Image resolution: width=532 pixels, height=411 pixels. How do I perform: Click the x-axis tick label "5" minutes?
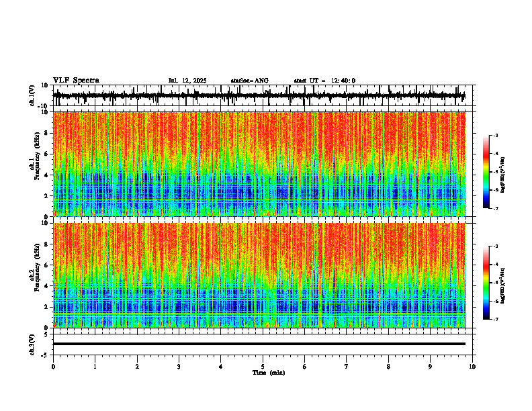(263, 367)
